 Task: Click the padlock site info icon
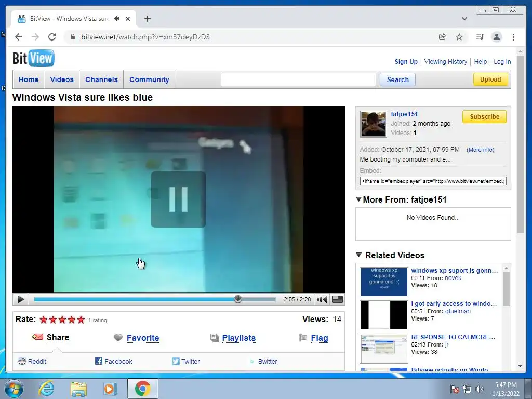pos(73,37)
